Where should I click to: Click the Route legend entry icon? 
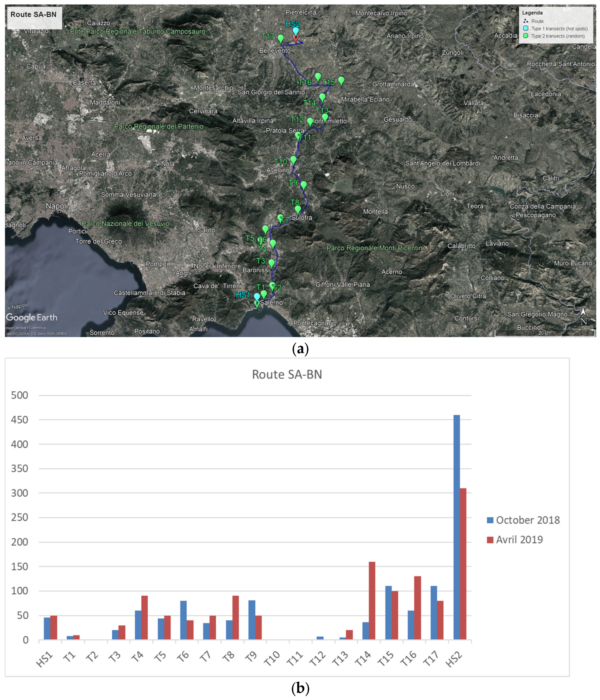(x=526, y=21)
